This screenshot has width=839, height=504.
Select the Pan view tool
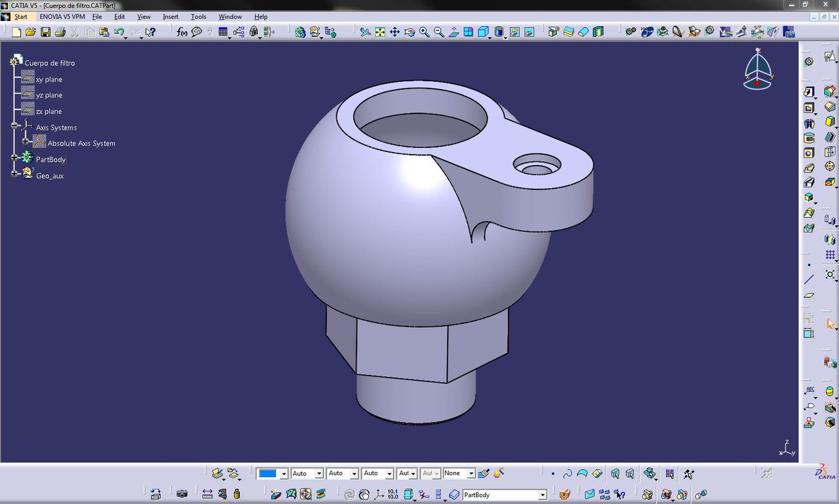point(395,31)
